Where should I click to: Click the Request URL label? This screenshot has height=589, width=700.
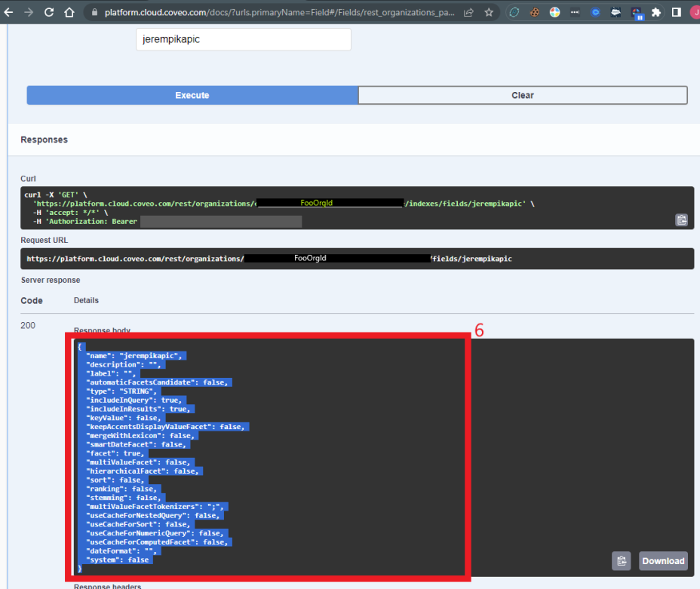coord(45,240)
